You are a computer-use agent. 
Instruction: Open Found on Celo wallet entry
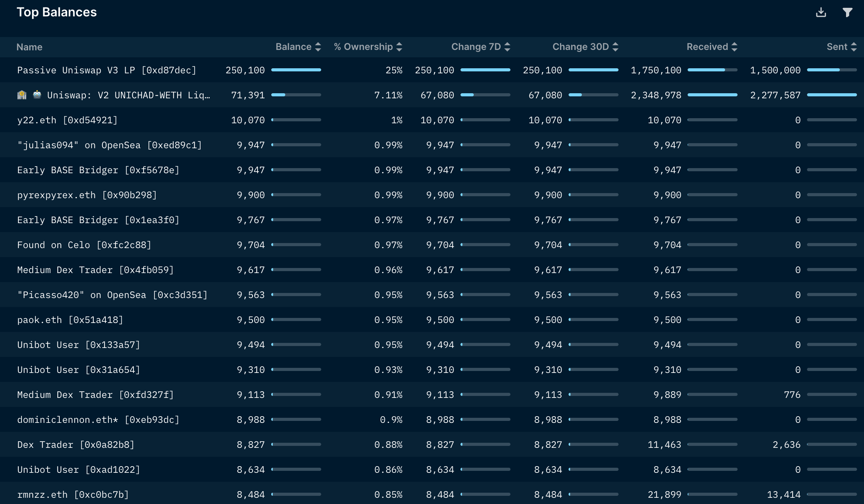coord(84,245)
